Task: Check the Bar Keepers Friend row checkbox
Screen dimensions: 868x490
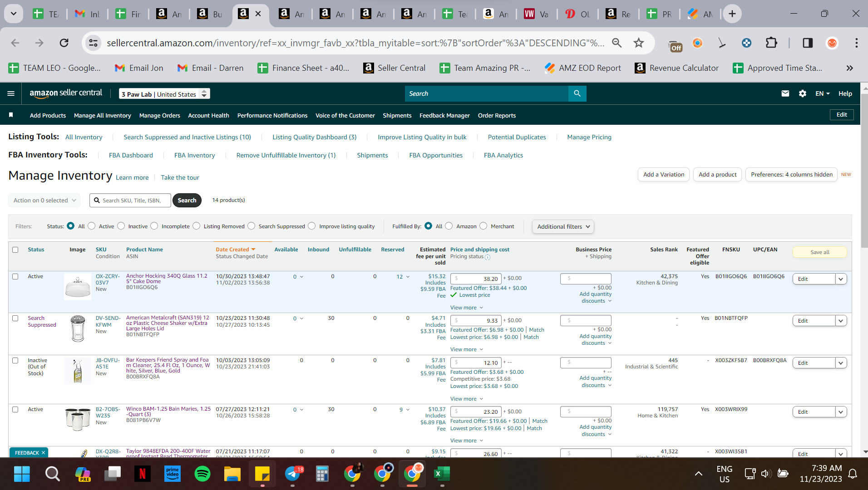Action: pos(15,360)
